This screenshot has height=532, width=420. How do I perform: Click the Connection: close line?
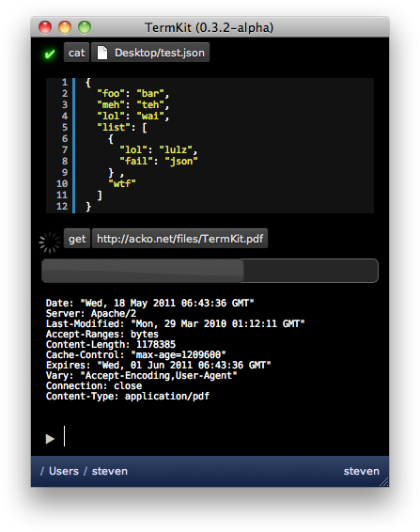click(94, 385)
